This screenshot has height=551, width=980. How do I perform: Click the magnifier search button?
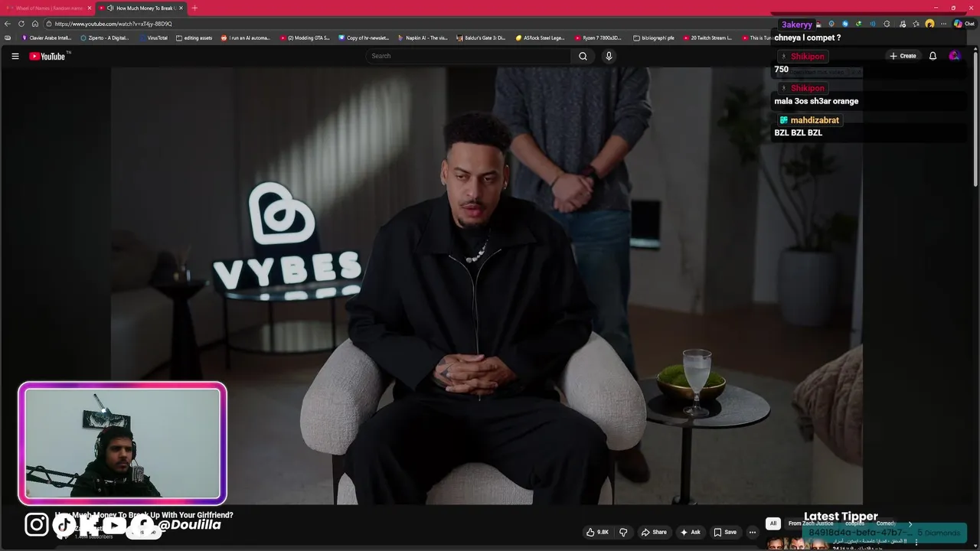(583, 56)
